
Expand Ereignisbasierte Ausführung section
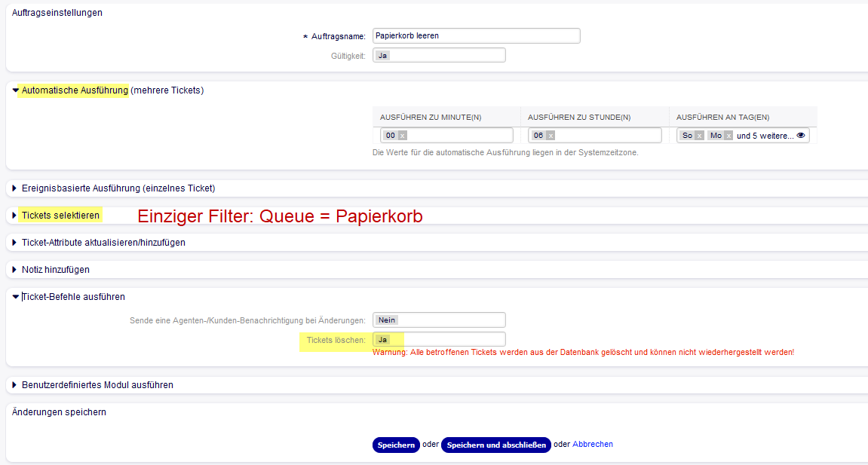coord(118,188)
